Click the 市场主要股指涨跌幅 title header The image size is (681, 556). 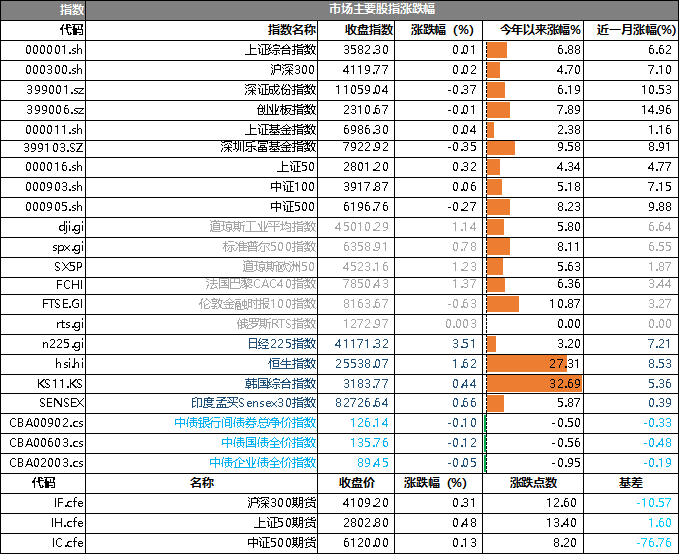[x=382, y=10]
